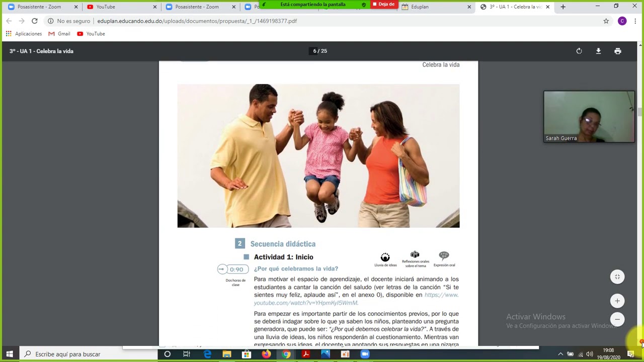This screenshot has height=362, width=644.
Task: Switch to the YouTube tab
Action: pyautogui.click(x=121, y=7)
